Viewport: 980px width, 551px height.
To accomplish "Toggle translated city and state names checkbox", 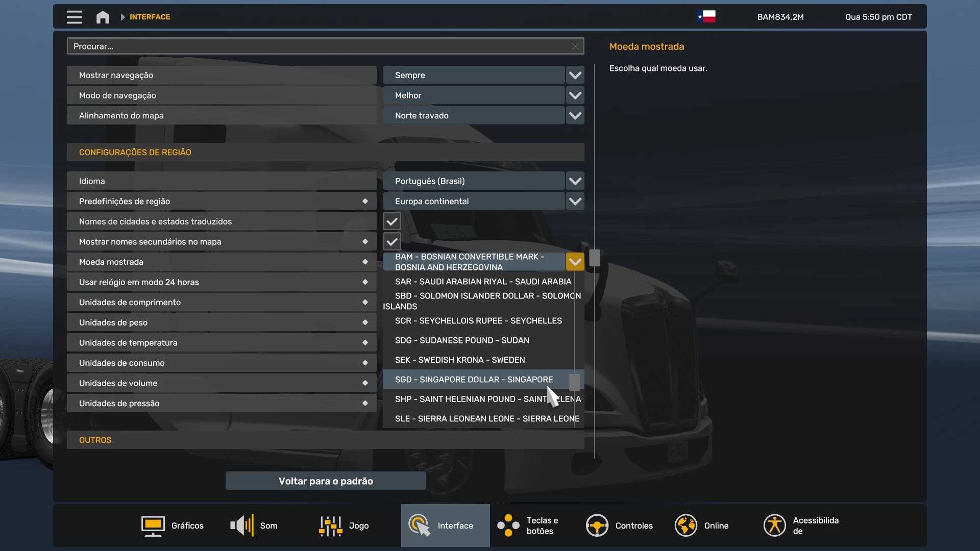I will (392, 221).
